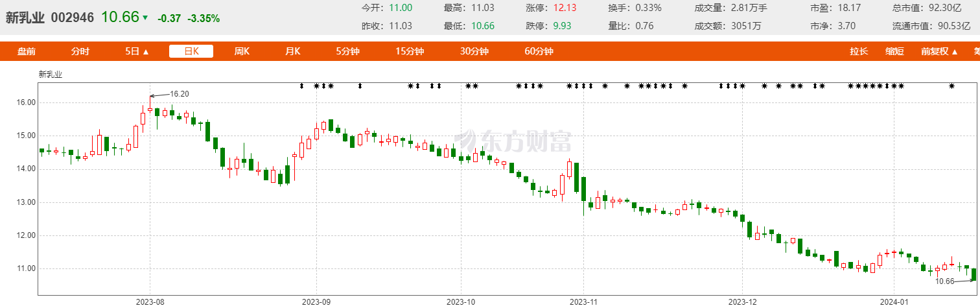
Task: Click 拉长 to stretch the chart
Action: pos(859,52)
